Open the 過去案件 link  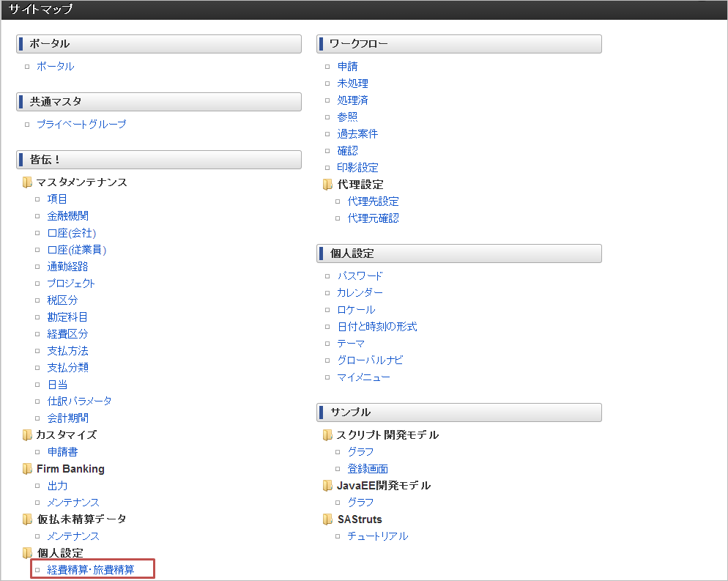point(357,134)
